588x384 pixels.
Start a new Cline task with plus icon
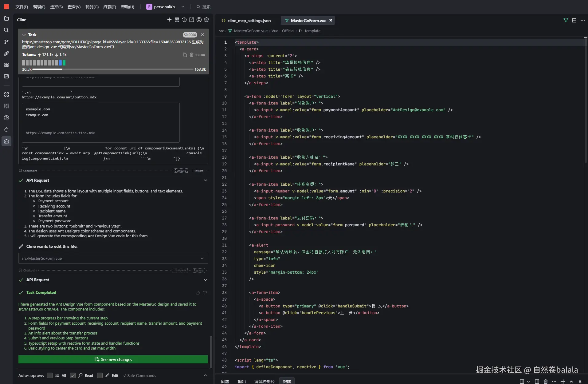point(169,20)
